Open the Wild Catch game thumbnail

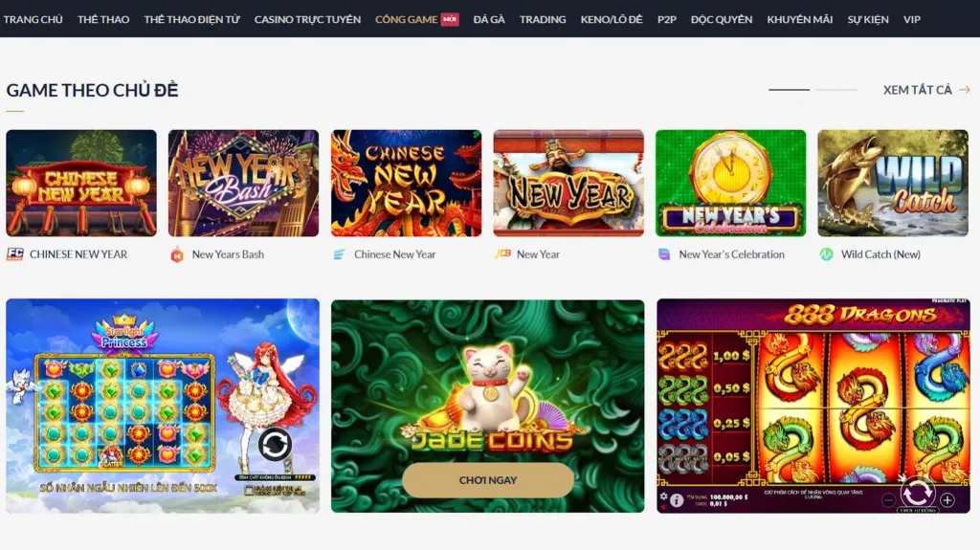[893, 183]
